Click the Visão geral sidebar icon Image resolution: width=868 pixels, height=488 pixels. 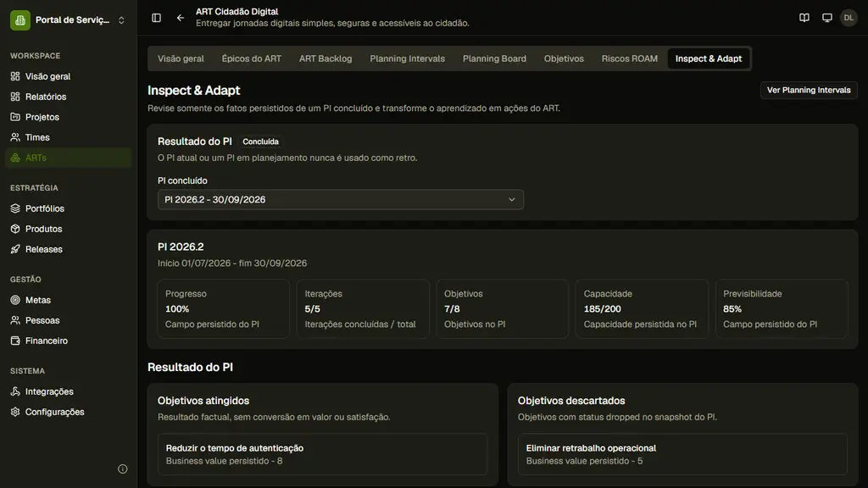coord(15,76)
